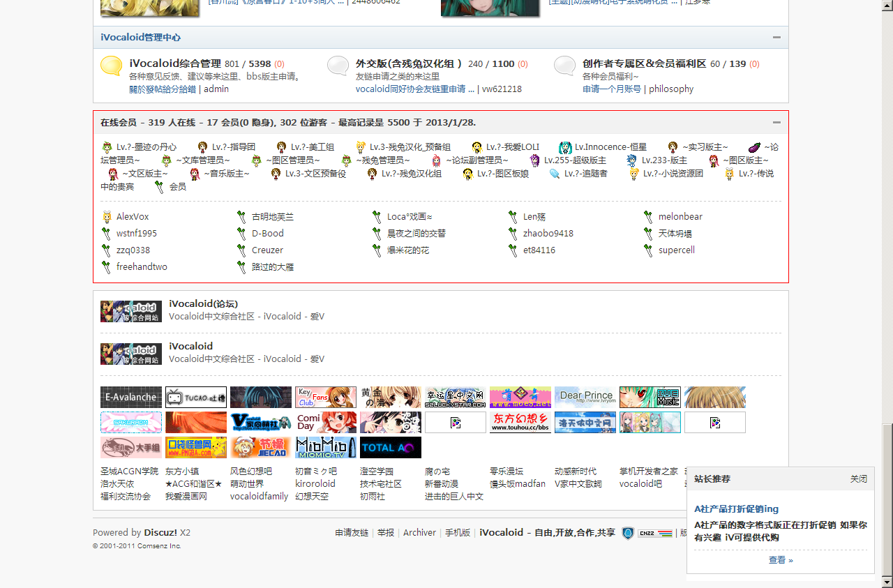Open the vocaloidfamily text link
Image resolution: width=893 pixels, height=588 pixels.
(260, 497)
